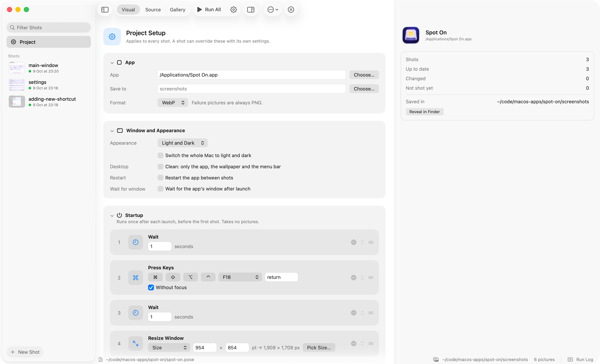Collapse the Window and Appearance section
The height and width of the screenshot is (364, 600).
pos(112,131)
